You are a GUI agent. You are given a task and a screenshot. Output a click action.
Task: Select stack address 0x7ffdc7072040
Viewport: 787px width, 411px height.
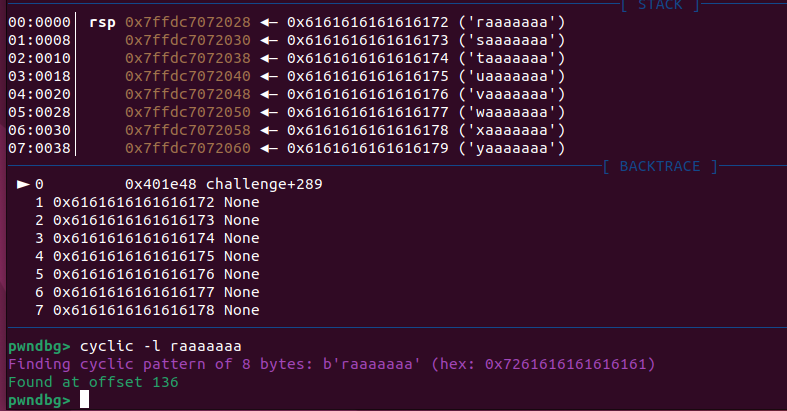[x=189, y=76]
